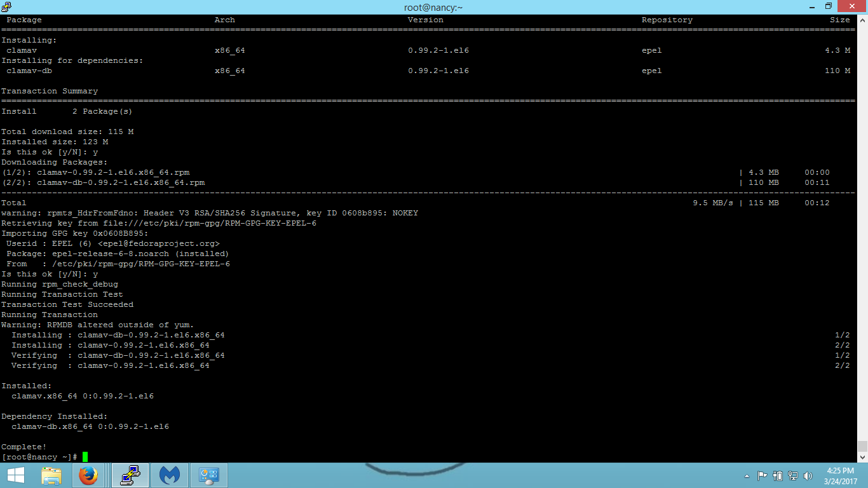
Task: Click clamav-db-0.99.2-1.el6.x86_64.rpm download line
Action: 103,182
